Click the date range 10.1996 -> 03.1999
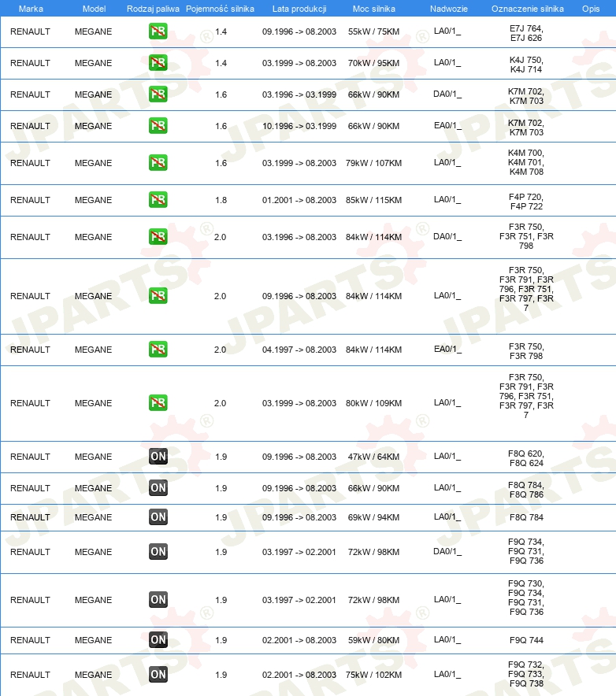 pyautogui.click(x=299, y=127)
